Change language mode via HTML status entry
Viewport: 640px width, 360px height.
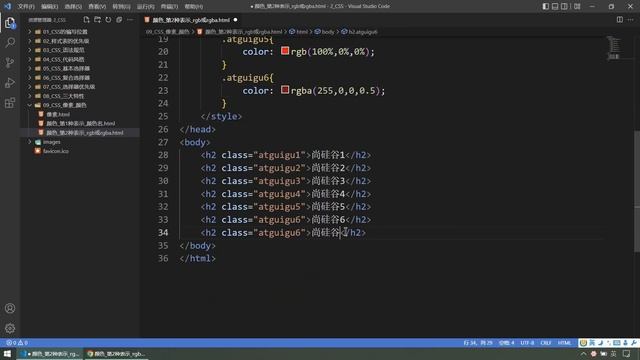coord(564,343)
